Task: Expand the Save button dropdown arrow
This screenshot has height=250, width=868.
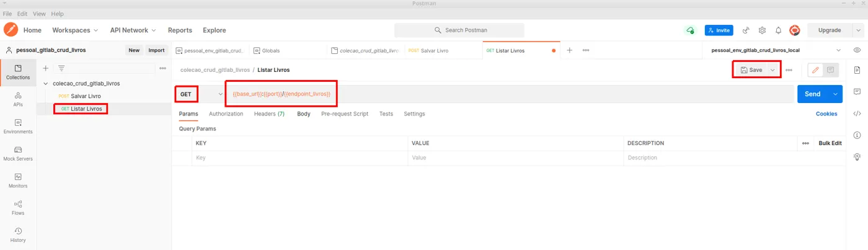Action: pyautogui.click(x=773, y=70)
